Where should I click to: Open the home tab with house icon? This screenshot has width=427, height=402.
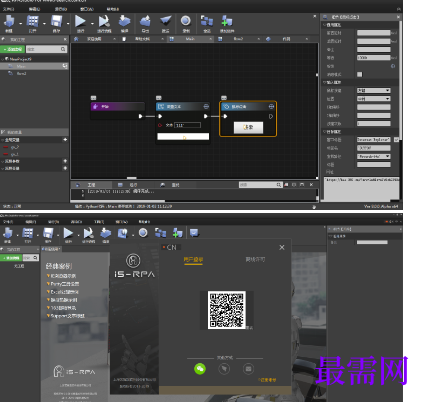coord(94,39)
